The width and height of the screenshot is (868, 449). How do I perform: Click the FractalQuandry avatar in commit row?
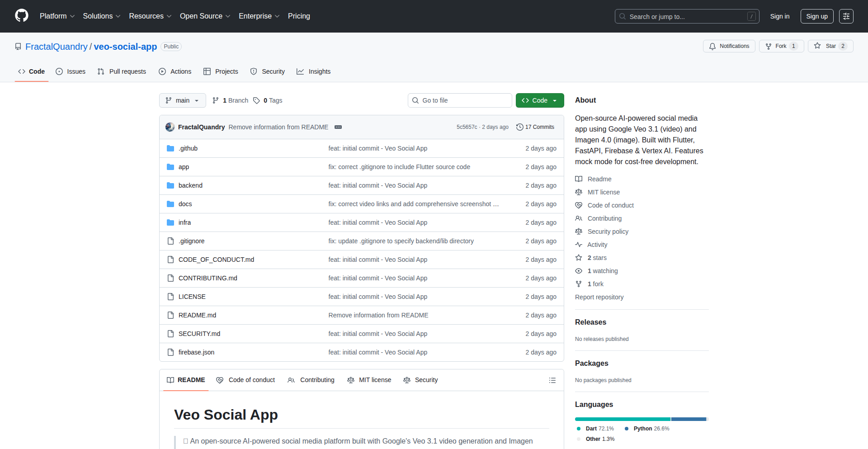click(170, 127)
